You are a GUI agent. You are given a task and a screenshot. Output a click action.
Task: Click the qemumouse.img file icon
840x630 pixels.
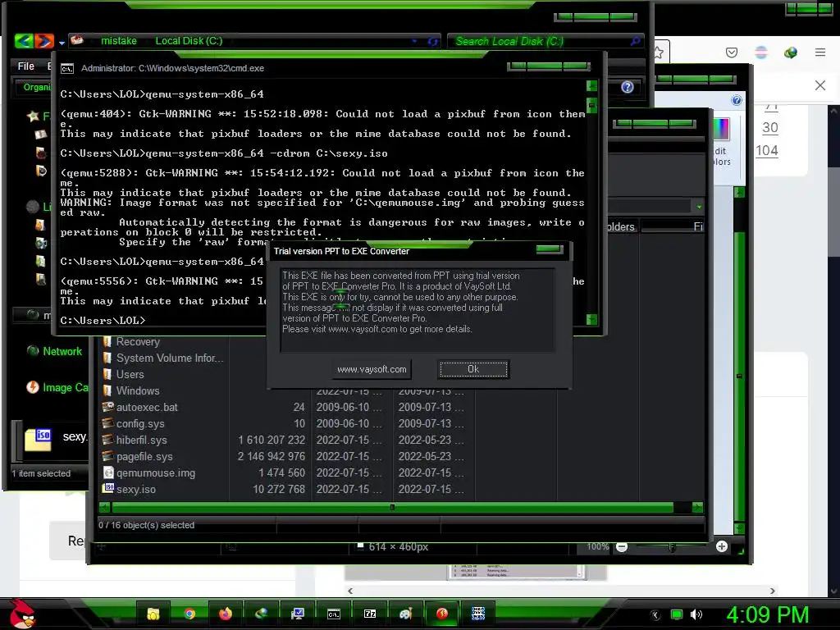click(x=108, y=472)
